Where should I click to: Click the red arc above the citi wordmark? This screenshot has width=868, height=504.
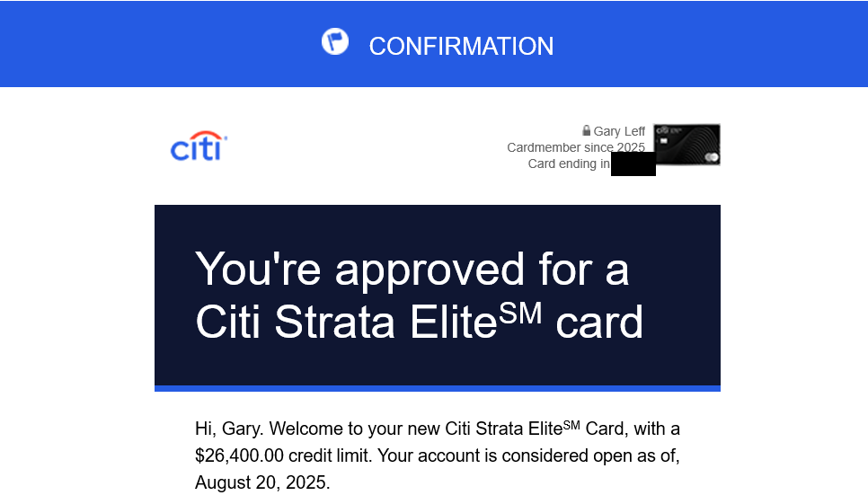pos(202,136)
